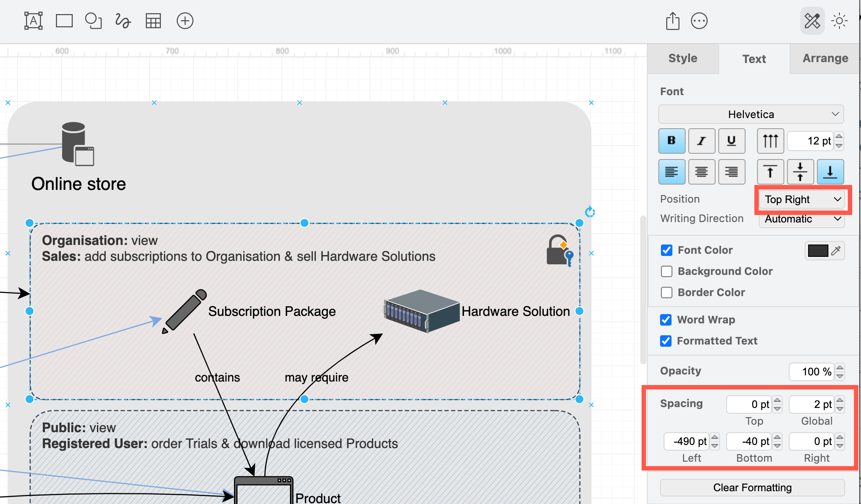Disable the Word Wrap checkbox
Image resolution: width=861 pixels, height=504 pixels.
(666, 320)
